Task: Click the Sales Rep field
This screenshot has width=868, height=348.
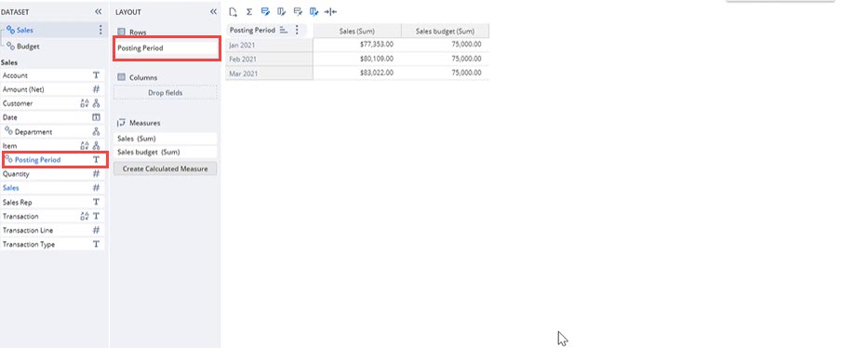Action: [x=52, y=202]
